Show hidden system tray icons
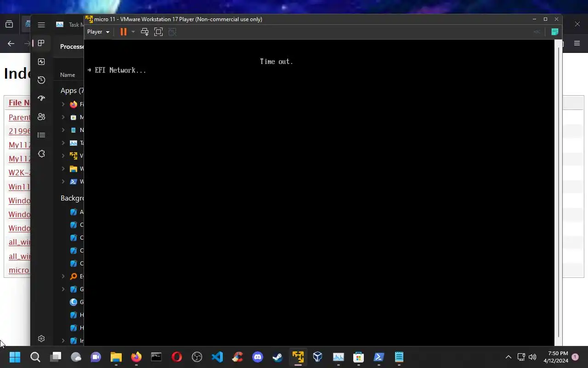Image resolution: width=588 pixels, height=368 pixels. coord(508,357)
